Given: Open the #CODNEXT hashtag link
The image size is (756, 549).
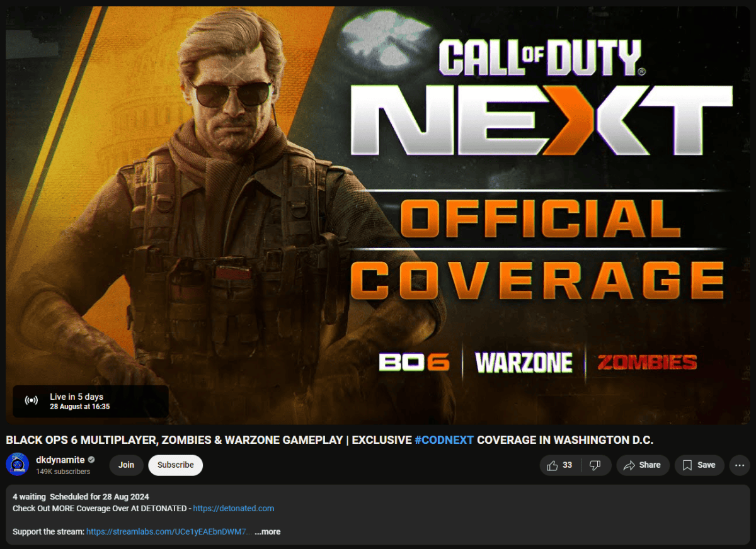Looking at the screenshot, I should pyautogui.click(x=444, y=439).
